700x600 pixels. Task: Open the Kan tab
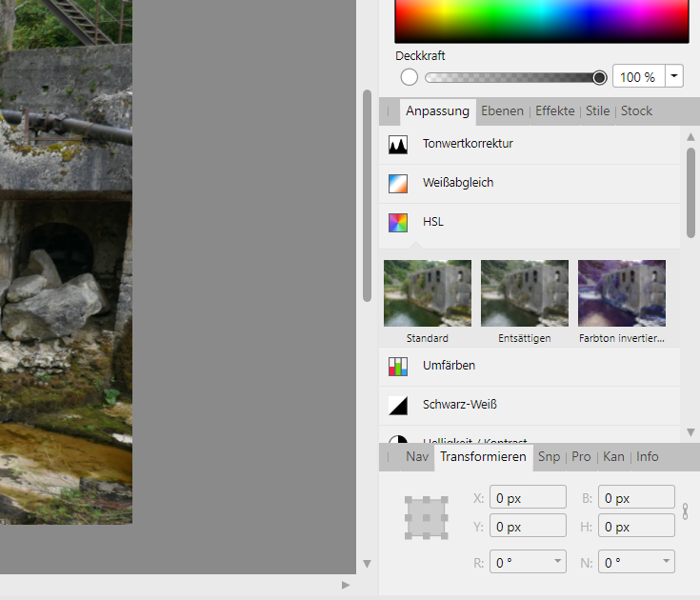pyautogui.click(x=613, y=457)
